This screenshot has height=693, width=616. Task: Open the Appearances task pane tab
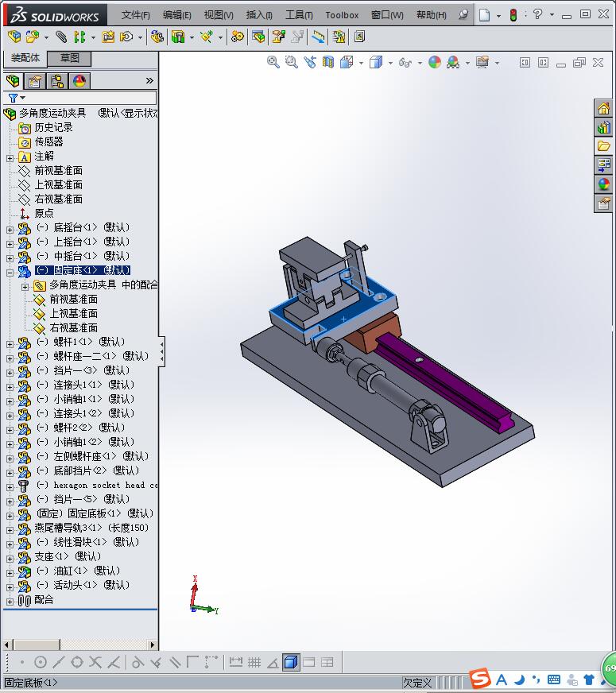[x=603, y=184]
